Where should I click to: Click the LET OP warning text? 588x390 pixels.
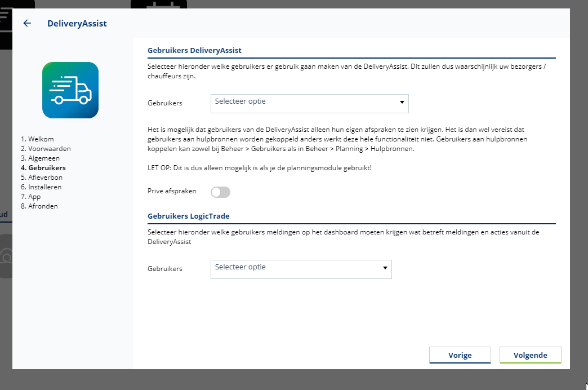click(260, 168)
